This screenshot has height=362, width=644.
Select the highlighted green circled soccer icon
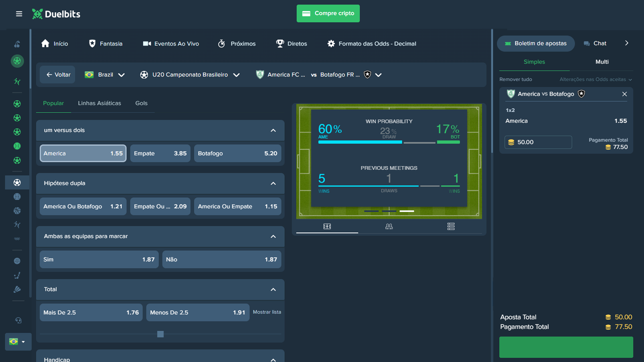[17, 61]
